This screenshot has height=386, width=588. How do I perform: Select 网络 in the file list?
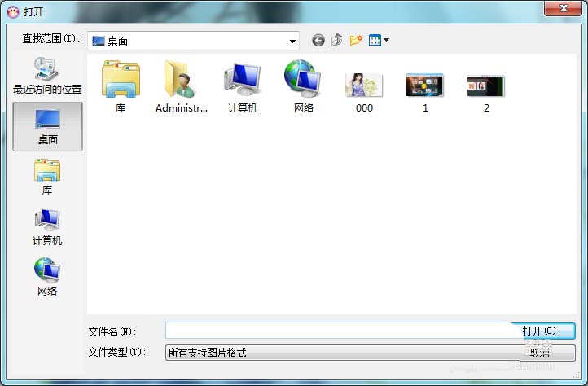[304, 86]
